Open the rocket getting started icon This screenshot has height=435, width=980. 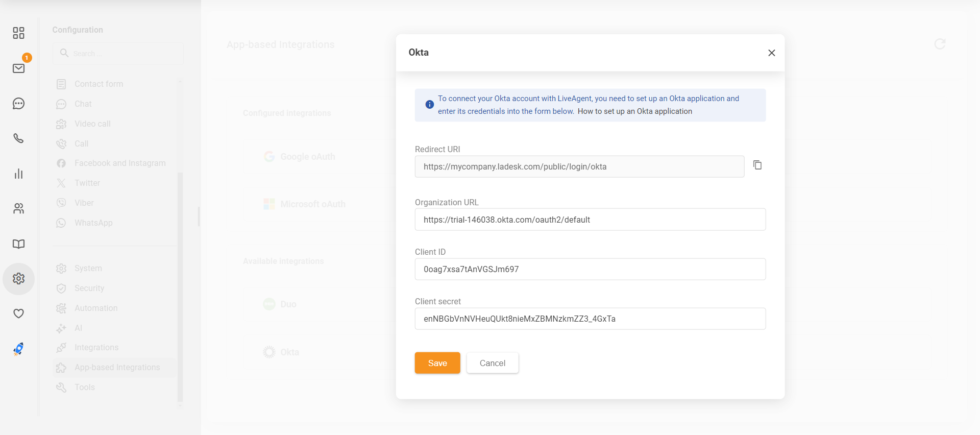pyautogui.click(x=19, y=349)
